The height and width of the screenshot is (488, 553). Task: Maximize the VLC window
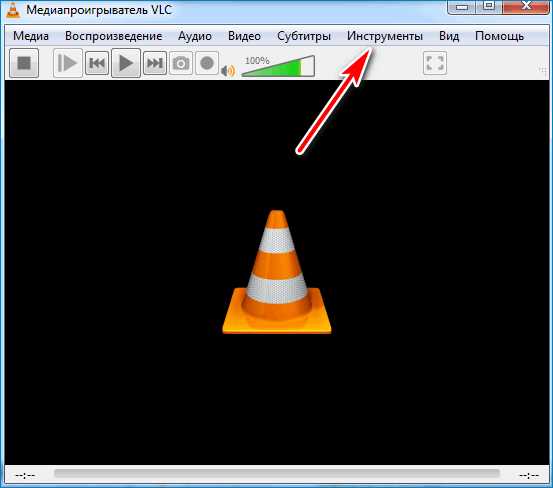pos(489,6)
